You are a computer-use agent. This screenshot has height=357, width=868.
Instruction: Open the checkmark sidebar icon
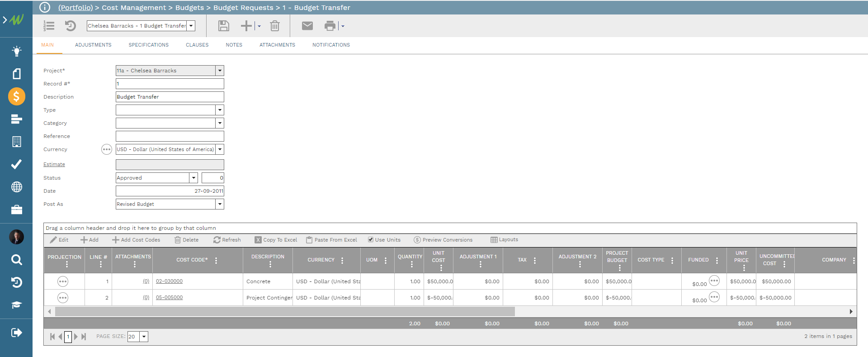[x=16, y=164]
